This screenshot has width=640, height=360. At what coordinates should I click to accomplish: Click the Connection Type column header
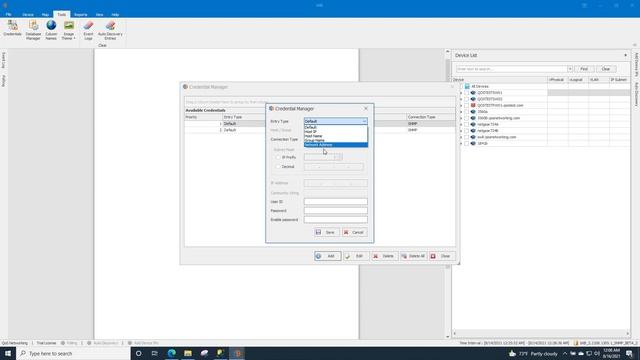click(431, 117)
